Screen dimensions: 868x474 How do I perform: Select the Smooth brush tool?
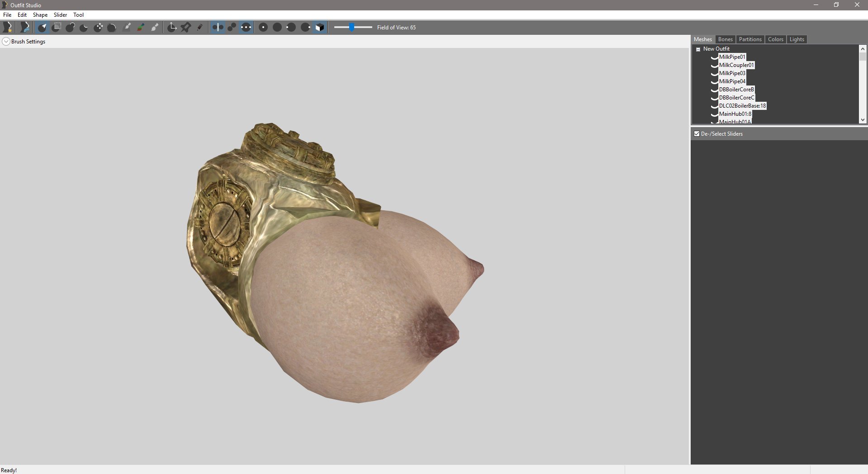(x=112, y=27)
